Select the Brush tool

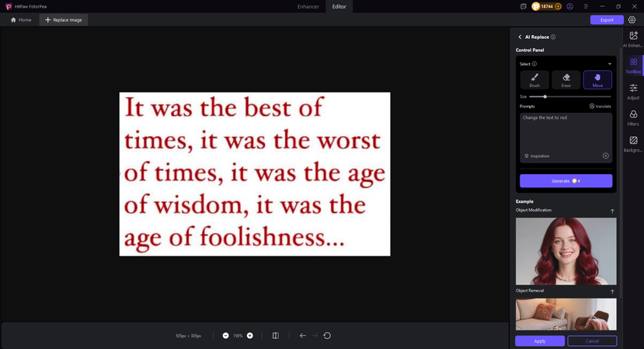tap(534, 80)
